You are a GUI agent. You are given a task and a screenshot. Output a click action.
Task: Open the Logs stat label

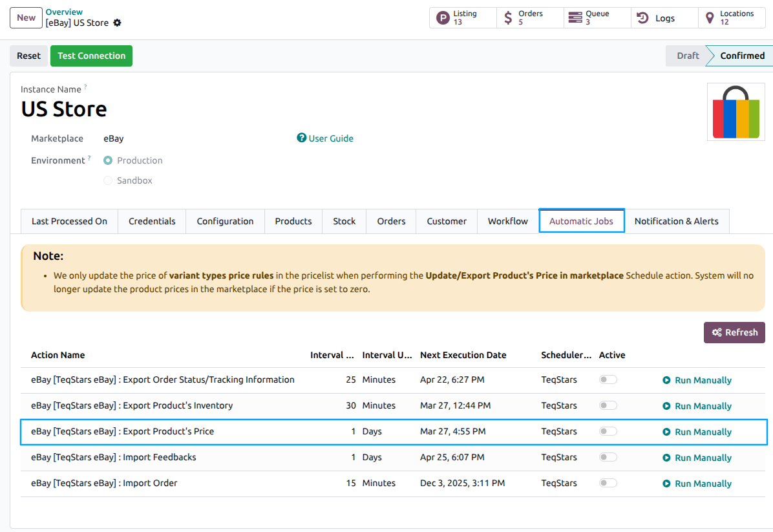click(x=665, y=18)
